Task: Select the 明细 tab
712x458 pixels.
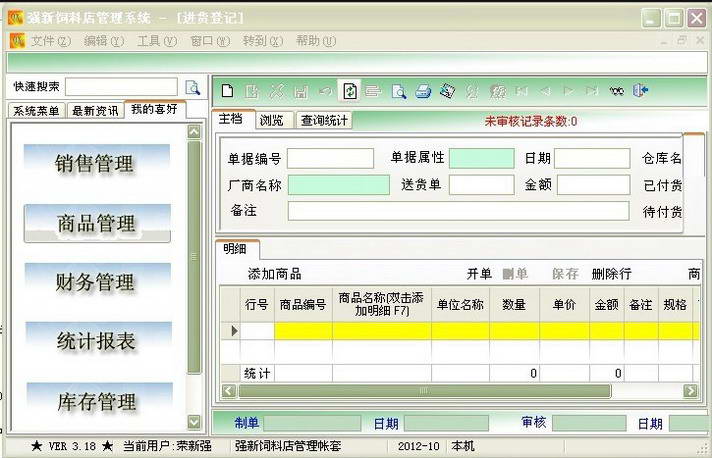Action: click(x=236, y=249)
